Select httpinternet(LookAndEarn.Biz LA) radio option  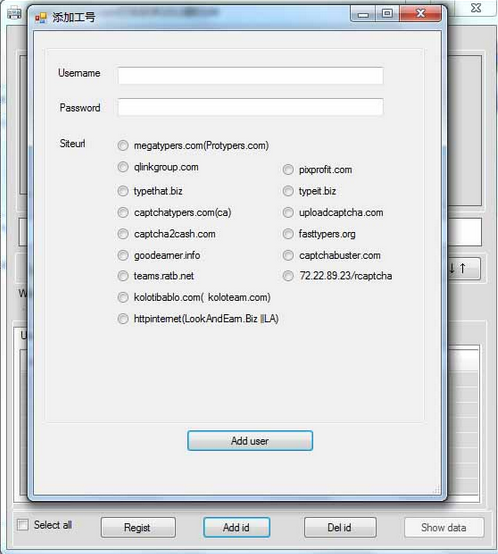123,319
